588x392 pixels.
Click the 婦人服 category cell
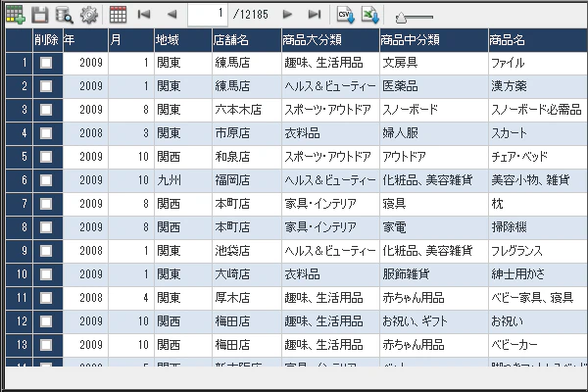tap(434, 133)
